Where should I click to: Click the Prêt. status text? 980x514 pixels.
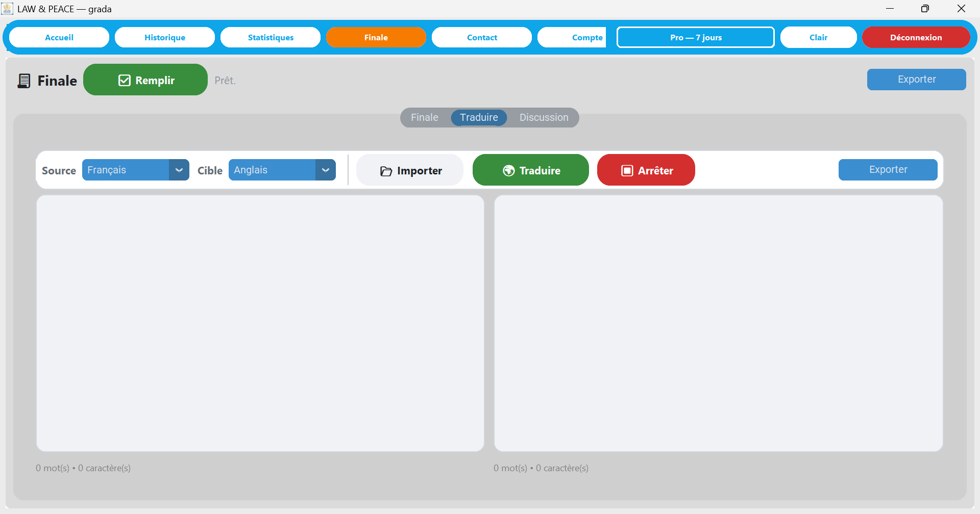tap(225, 81)
